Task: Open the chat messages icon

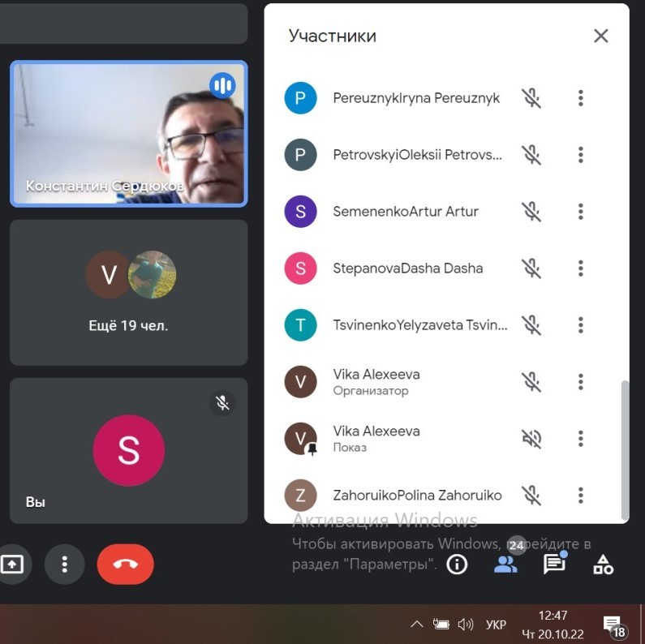Action: point(554,565)
